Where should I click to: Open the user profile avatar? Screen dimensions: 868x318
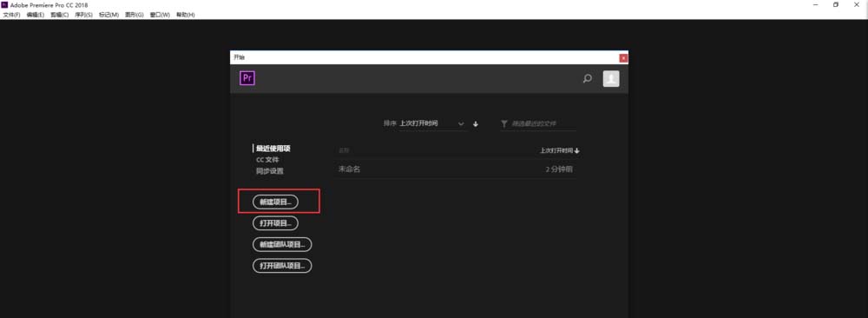pyautogui.click(x=611, y=79)
